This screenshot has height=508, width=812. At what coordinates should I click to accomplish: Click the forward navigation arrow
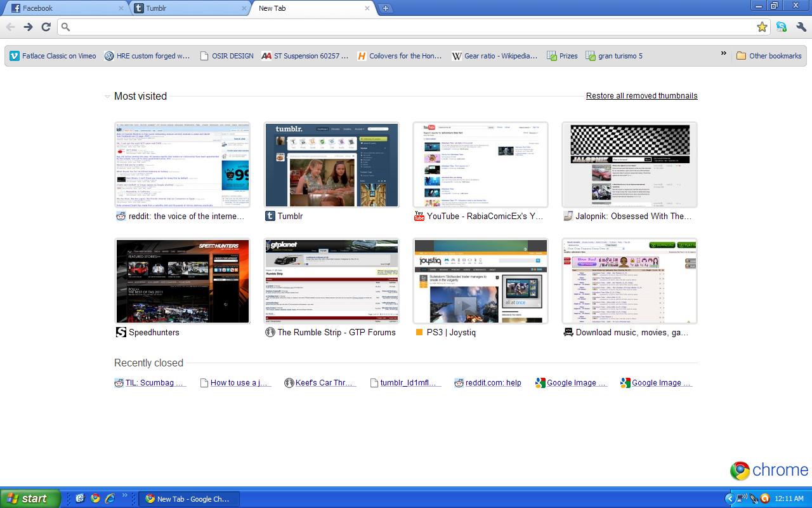28,27
